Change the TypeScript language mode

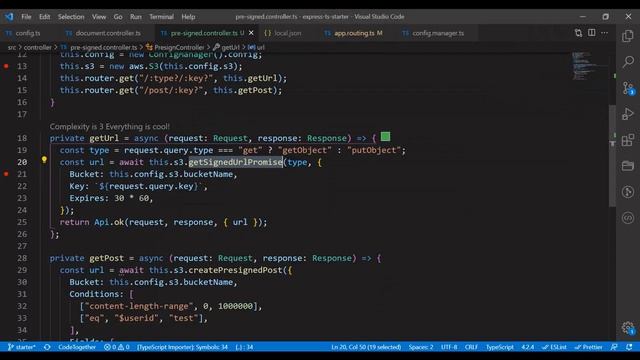(500, 347)
